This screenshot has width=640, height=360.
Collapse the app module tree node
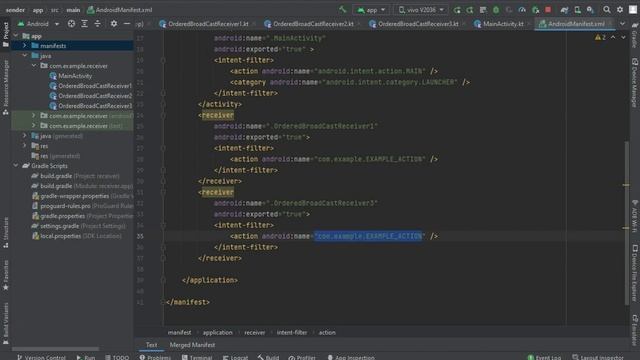pos(16,36)
